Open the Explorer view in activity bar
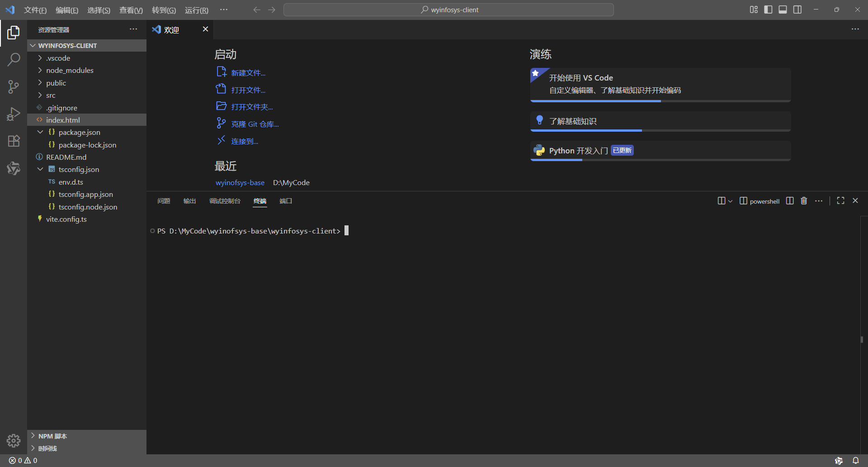Screen dimensions: 868x467 coord(14,33)
